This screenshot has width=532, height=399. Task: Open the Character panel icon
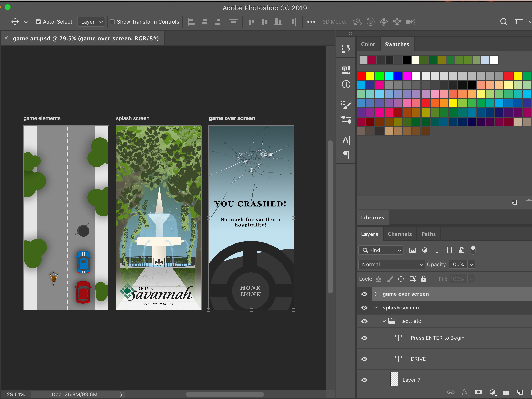(x=346, y=140)
